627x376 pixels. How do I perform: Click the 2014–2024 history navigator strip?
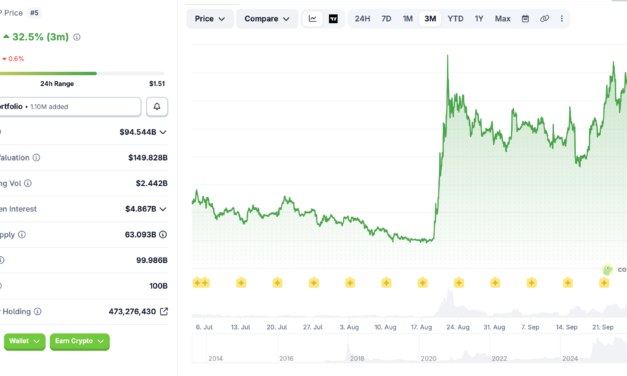409,349
